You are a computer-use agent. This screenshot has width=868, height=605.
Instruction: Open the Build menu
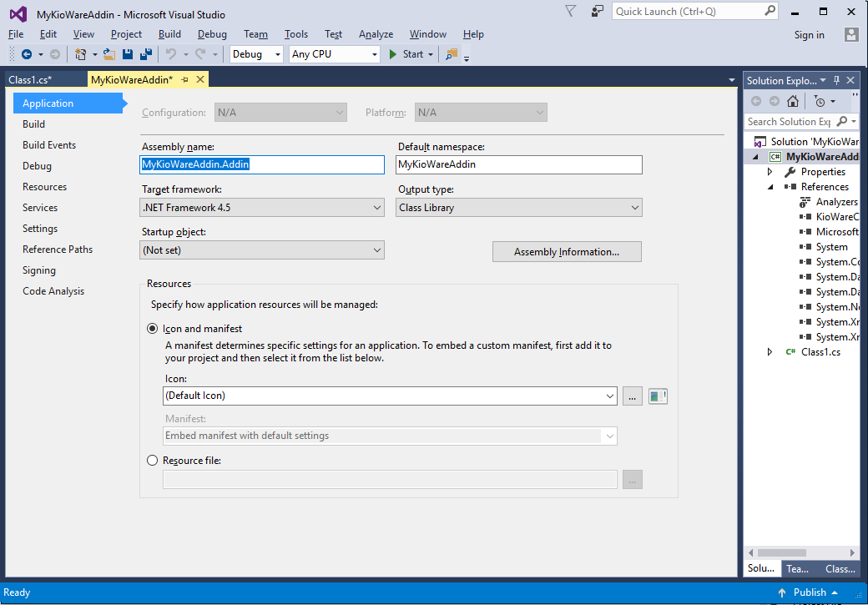169,34
